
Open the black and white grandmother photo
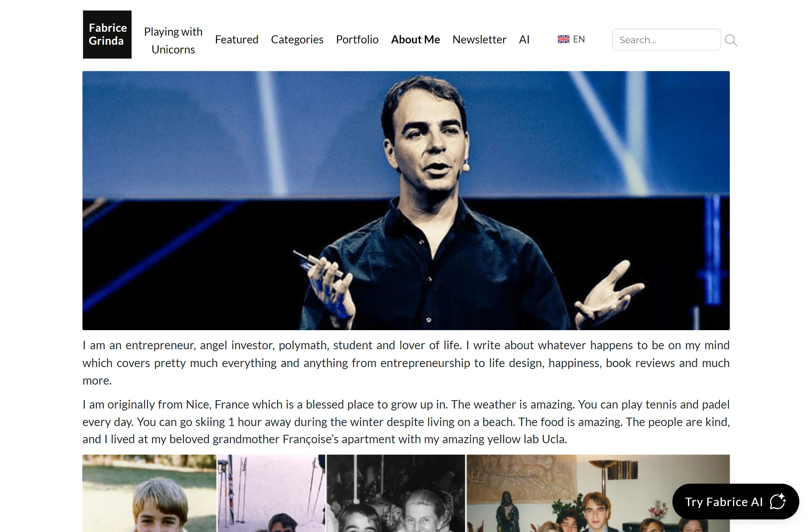click(x=396, y=493)
